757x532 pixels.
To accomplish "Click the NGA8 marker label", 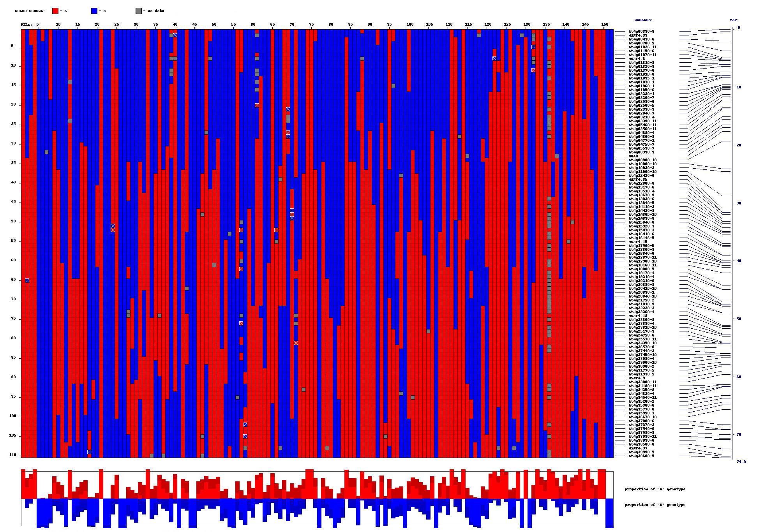I will pyautogui.click(x=633, y=156).
